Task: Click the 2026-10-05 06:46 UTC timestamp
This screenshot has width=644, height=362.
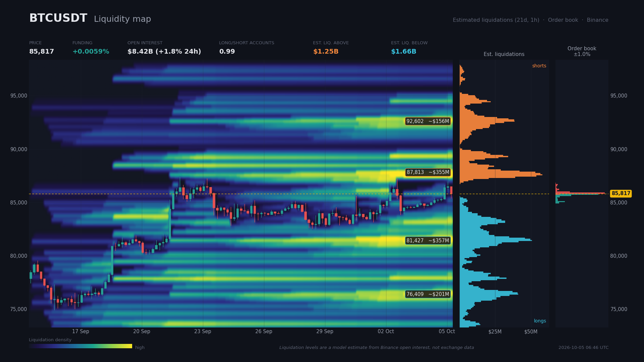Action: 583,348
